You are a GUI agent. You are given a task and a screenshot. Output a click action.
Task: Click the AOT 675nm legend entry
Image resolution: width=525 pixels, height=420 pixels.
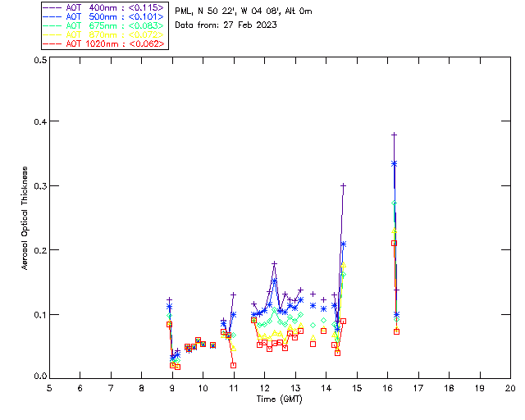pyautogui.click(x=104, y=25)
